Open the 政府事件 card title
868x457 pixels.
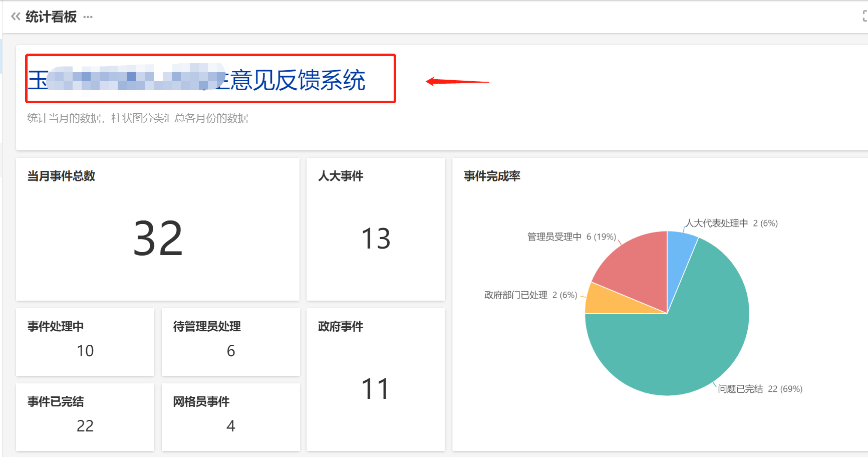341,326
